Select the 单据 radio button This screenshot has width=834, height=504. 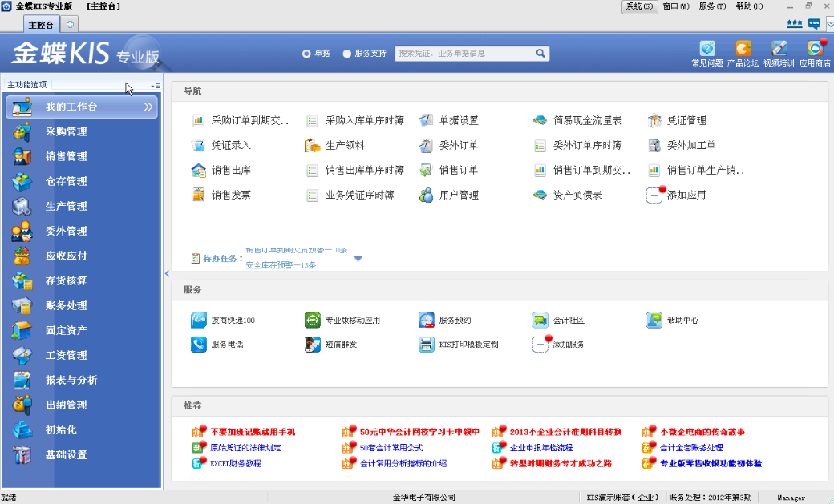click(306, 54)
